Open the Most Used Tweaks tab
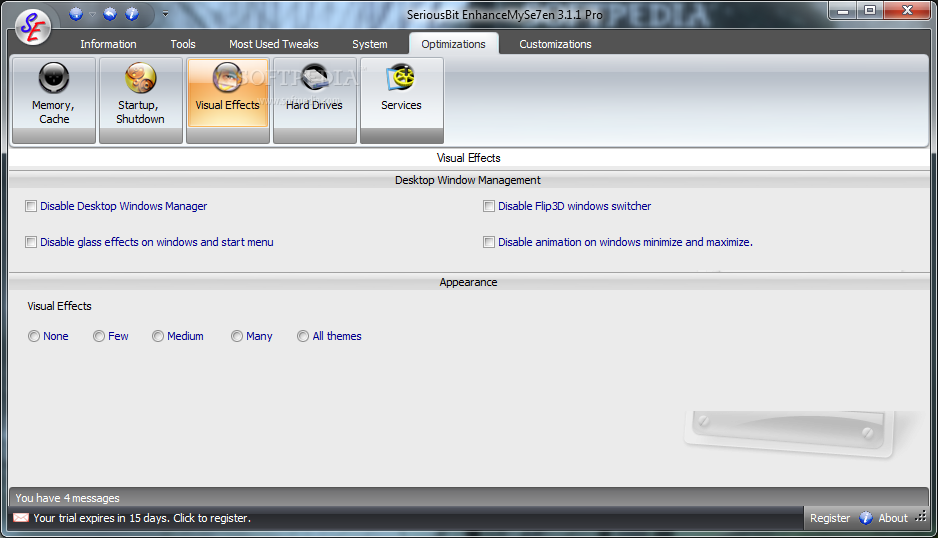 tap(273, 44)
